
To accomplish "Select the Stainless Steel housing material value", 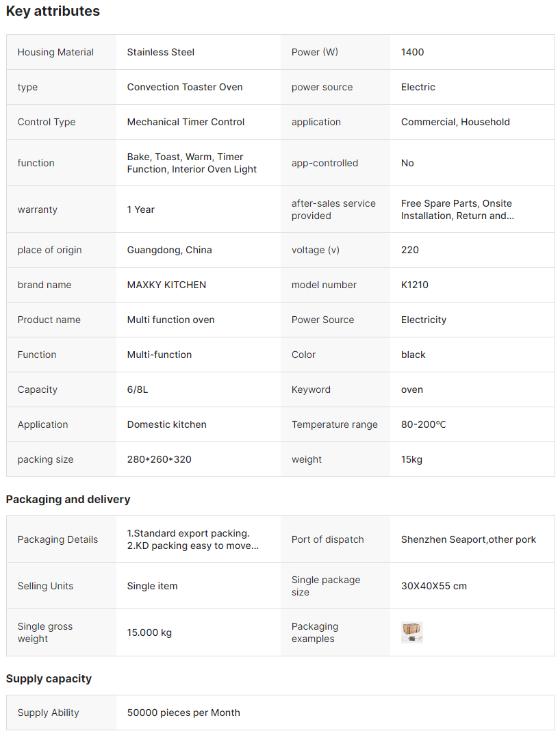I will (161, 52).
